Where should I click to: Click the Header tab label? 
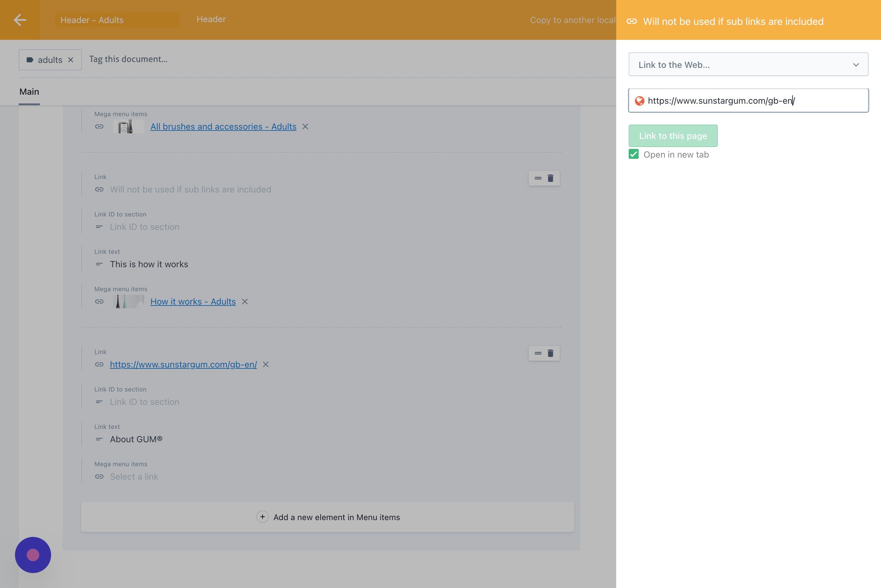(x=211, y=20)
